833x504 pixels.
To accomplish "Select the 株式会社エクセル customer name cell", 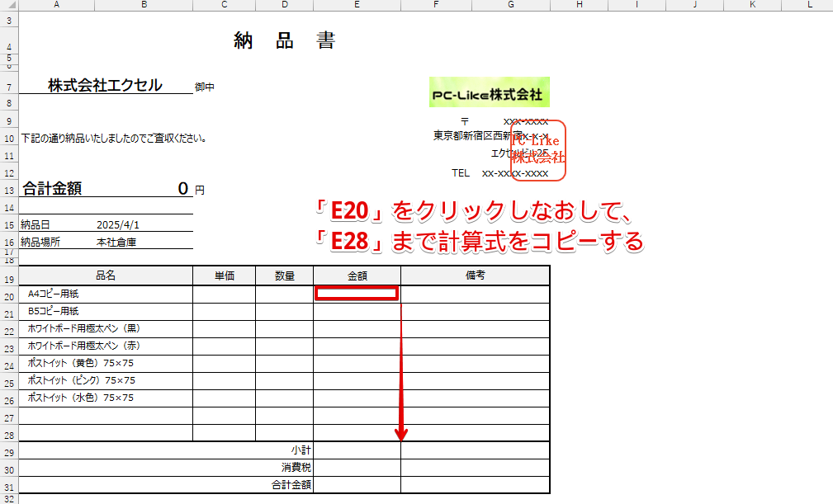I will click(x=106, y=85).
